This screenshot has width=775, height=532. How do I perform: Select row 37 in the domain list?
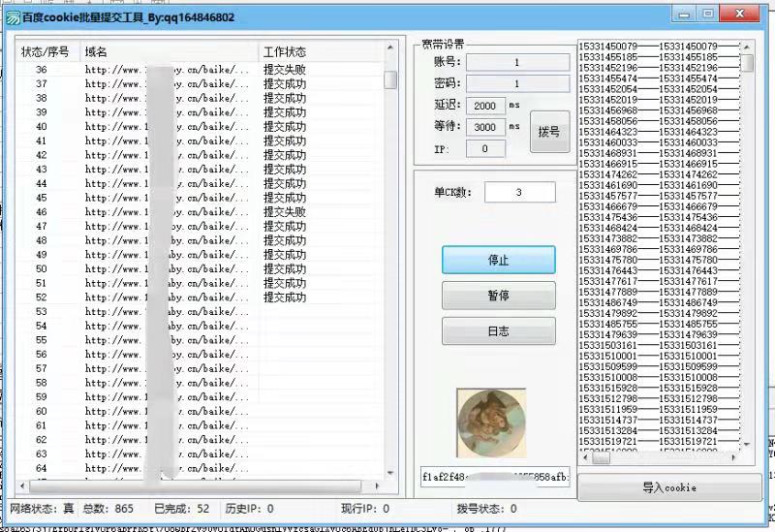[200, 84]
